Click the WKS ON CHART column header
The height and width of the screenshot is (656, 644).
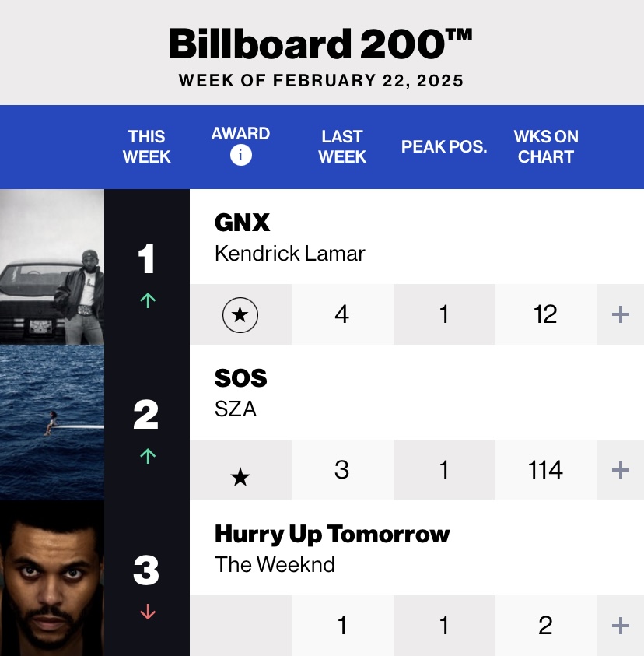pyautogui.click(x=546, y=146)
